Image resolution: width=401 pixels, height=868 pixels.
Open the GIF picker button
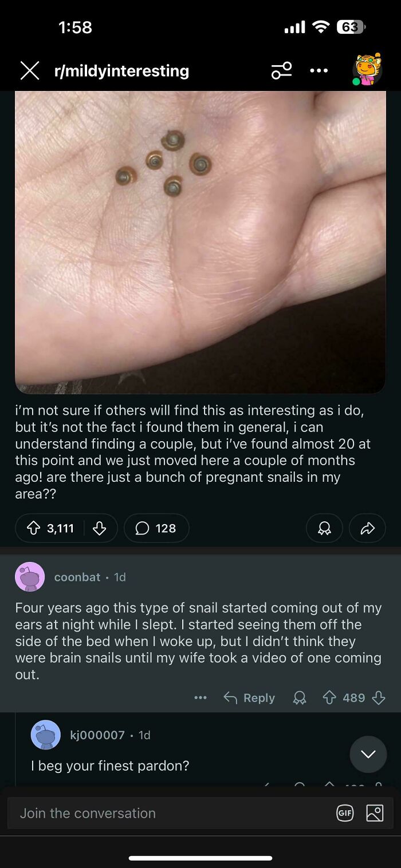coord(345,812)
